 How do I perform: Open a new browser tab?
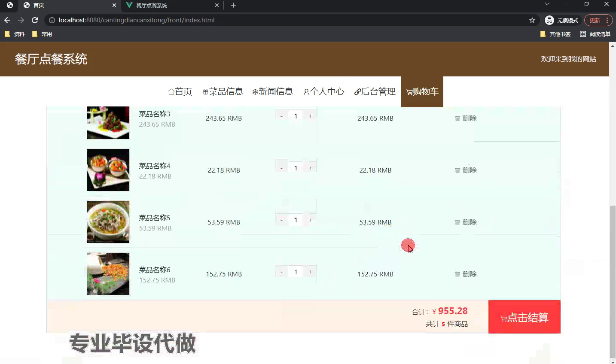coord(233,5)
